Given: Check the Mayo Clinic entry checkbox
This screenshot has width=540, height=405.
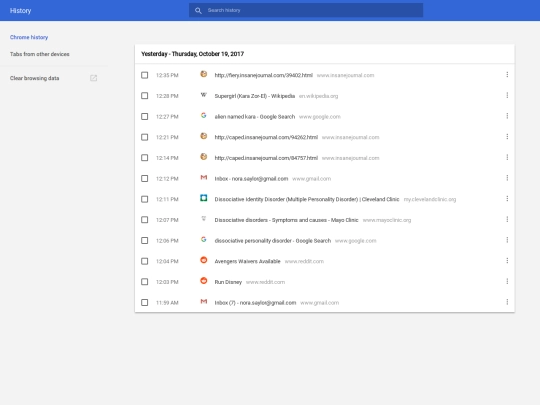Looking at the screenshot, I should [x=145, y=220].
